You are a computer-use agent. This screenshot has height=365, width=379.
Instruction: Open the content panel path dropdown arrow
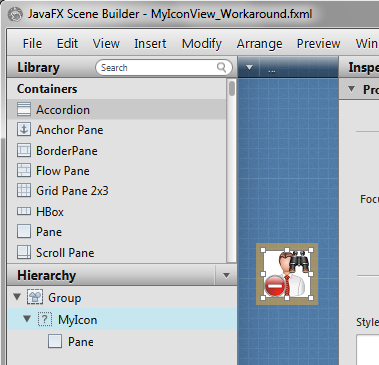point(249,68)
